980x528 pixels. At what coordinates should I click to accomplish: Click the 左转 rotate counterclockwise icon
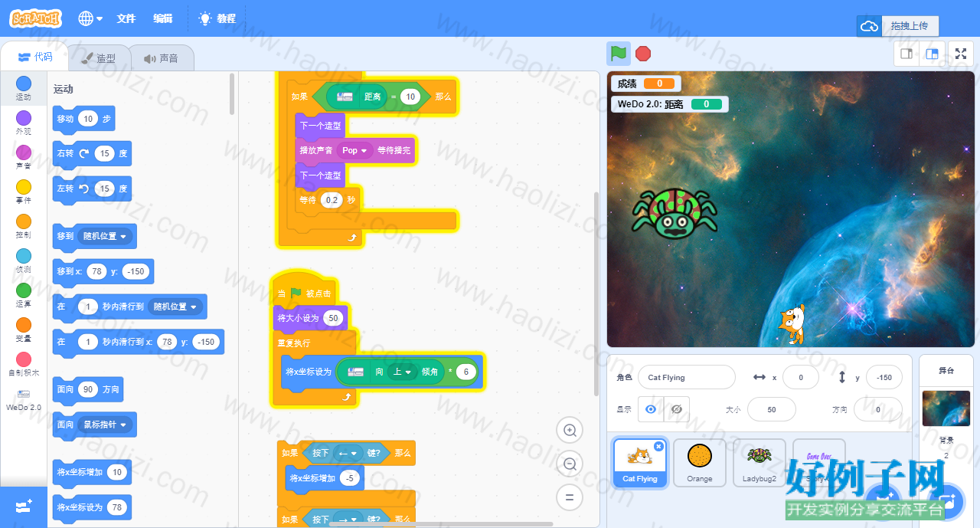coord(84,189)
